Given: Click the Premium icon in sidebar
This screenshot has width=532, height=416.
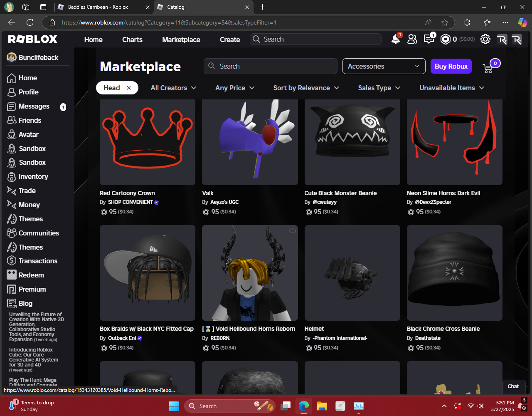Looking at the screenshot, I should tap(12, 289).
